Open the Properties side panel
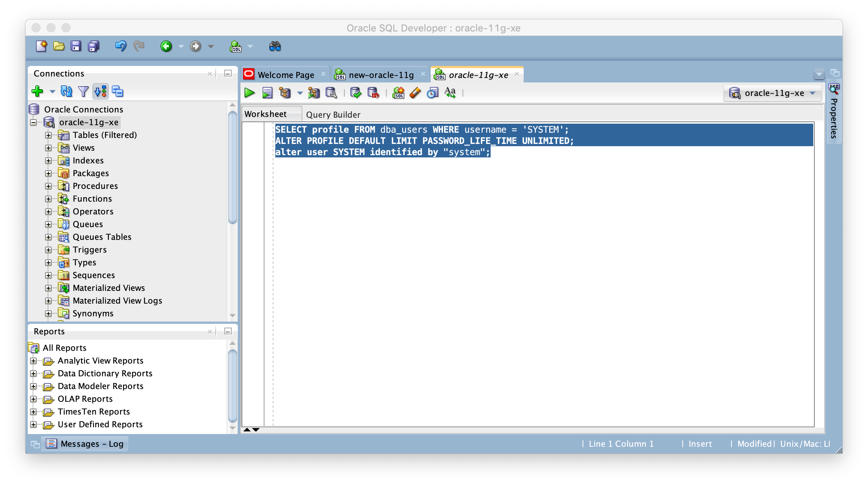Screen dimensions: 868x485 (x=833, y=112)
